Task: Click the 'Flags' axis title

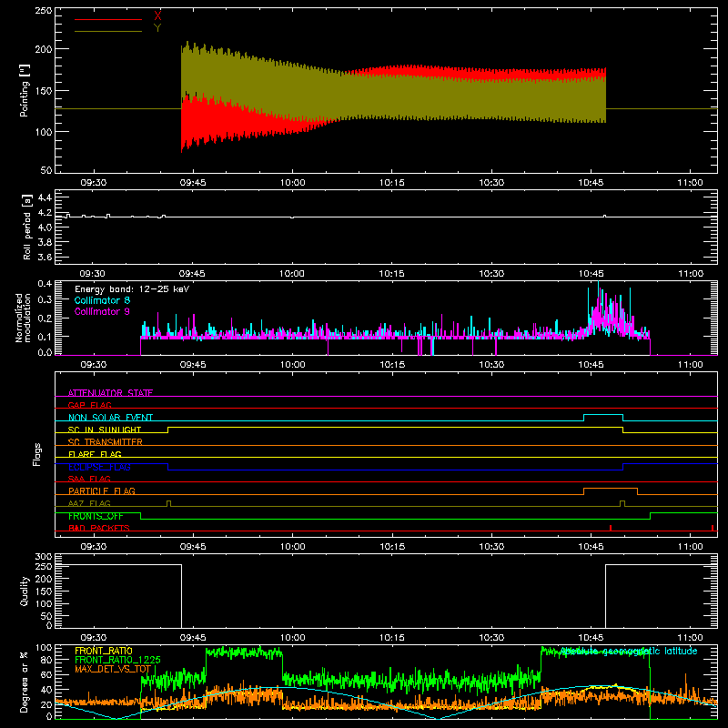Action: 36,454
